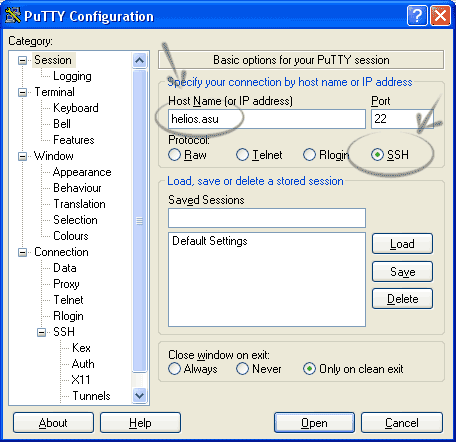456x442 pixels.
Task: Collapse the Connection tree node
Action: coord(22,252)
